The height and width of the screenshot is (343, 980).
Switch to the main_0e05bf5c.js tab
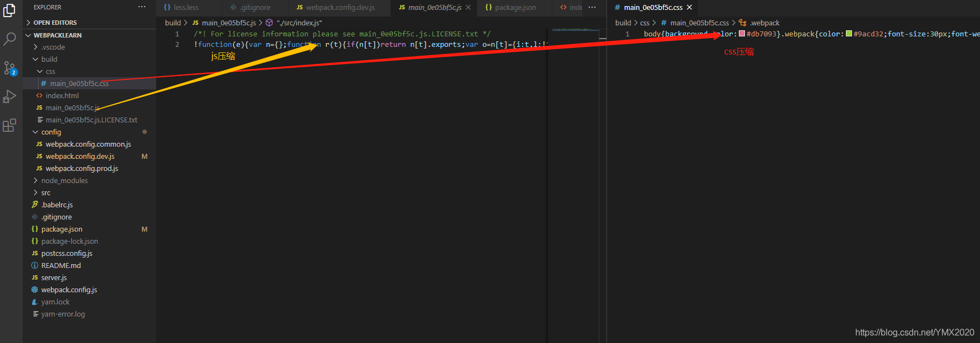434,7
